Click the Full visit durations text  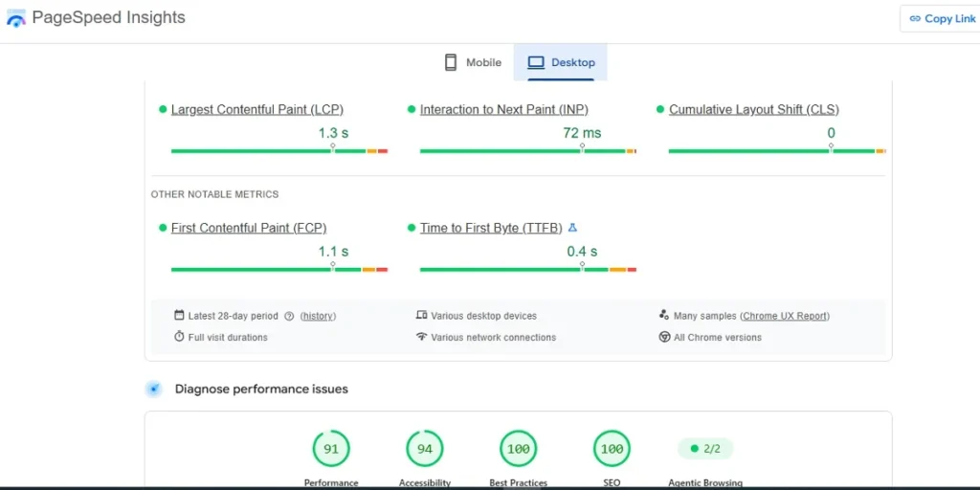coord(228,338)
